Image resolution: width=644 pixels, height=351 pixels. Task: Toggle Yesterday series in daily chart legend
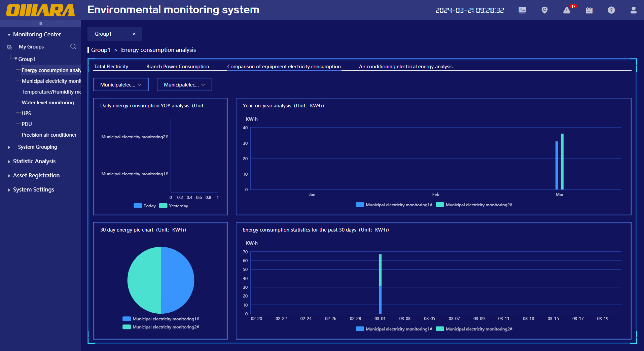pyautogui.click(x=174, y=206)
